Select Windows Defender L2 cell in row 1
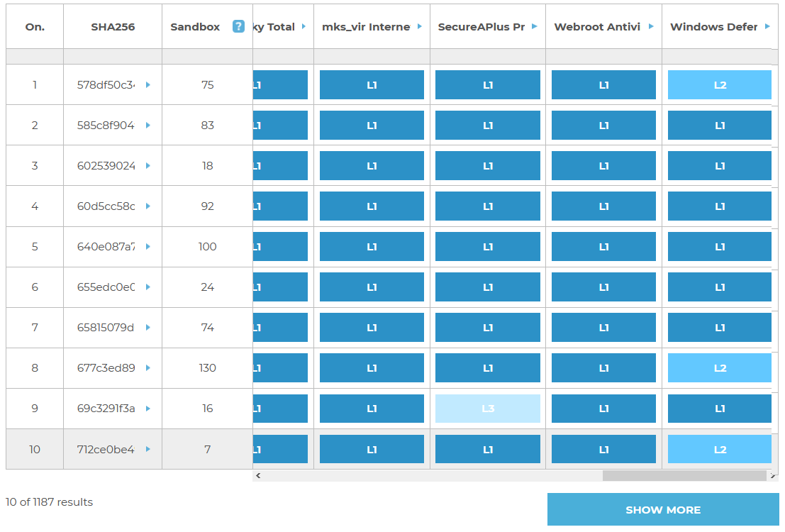This screenshot has height=532, width=785. [x=719, y=85]
